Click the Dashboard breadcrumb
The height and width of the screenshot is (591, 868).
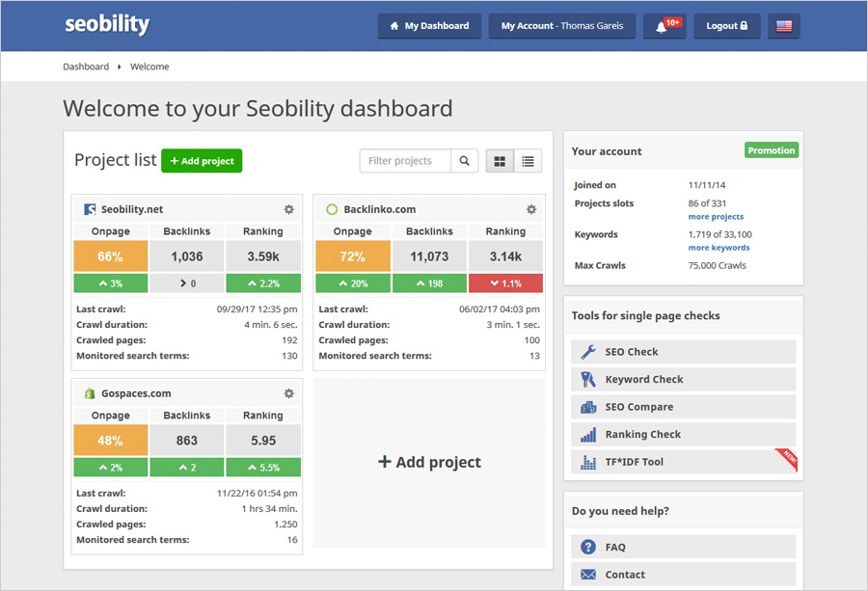tap(86, 67)
